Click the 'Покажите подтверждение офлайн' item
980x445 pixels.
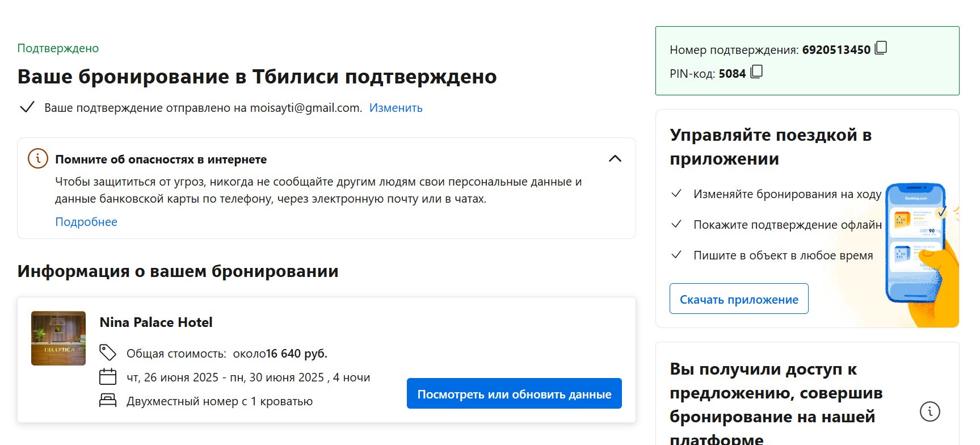tap(787, 225)
